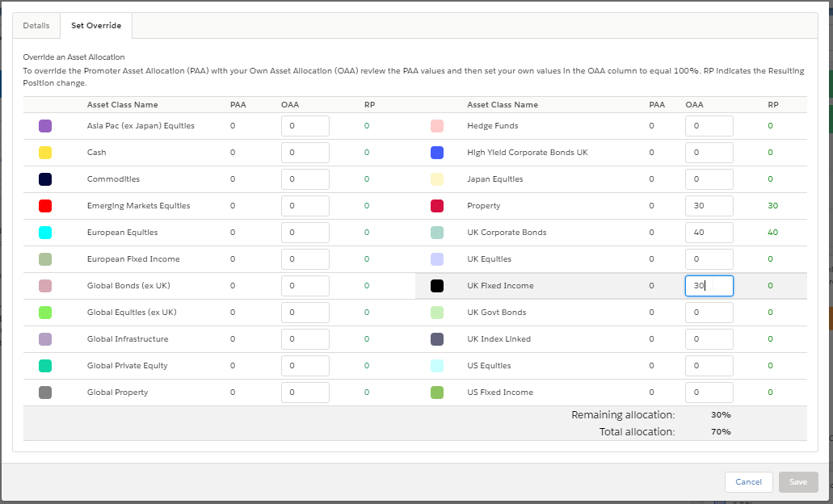
Task: Click the yellow Cash color swatch
Action: tap(45, 153)
